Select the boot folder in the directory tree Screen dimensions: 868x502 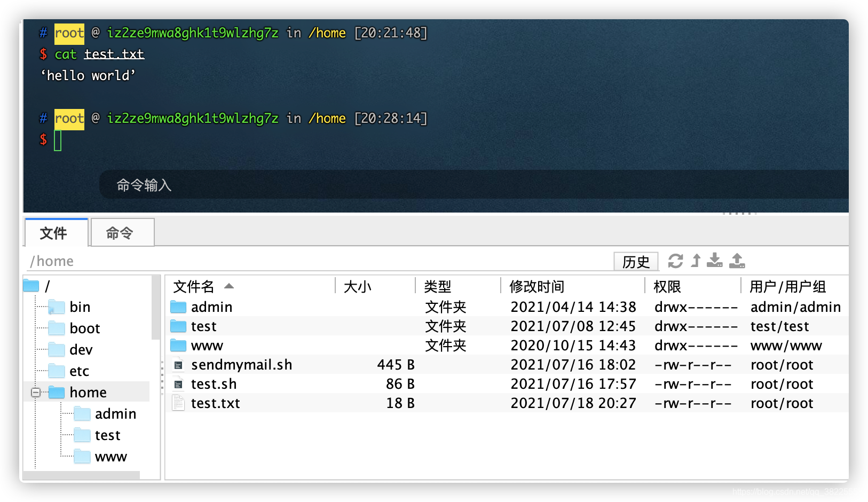pyautogui.click(x=85, y=328)
